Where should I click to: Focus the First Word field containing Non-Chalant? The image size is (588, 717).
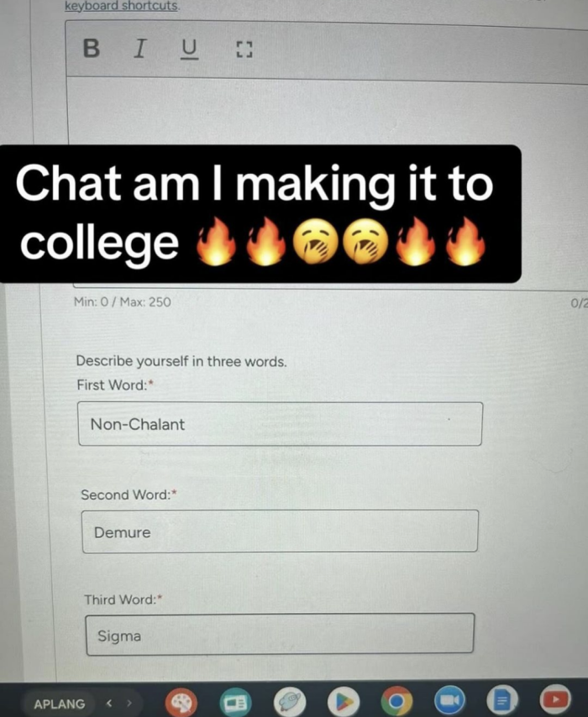[x=280, y=424]
